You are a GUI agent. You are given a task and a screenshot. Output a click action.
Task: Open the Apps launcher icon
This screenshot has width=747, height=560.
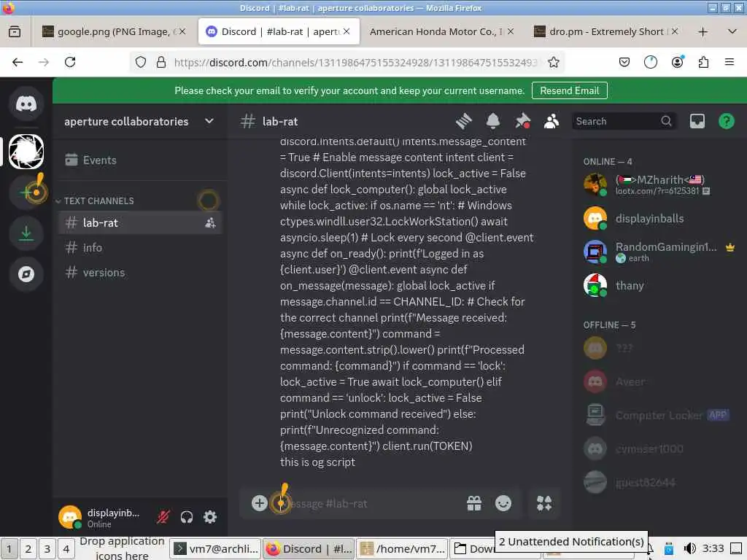[544, 503]
